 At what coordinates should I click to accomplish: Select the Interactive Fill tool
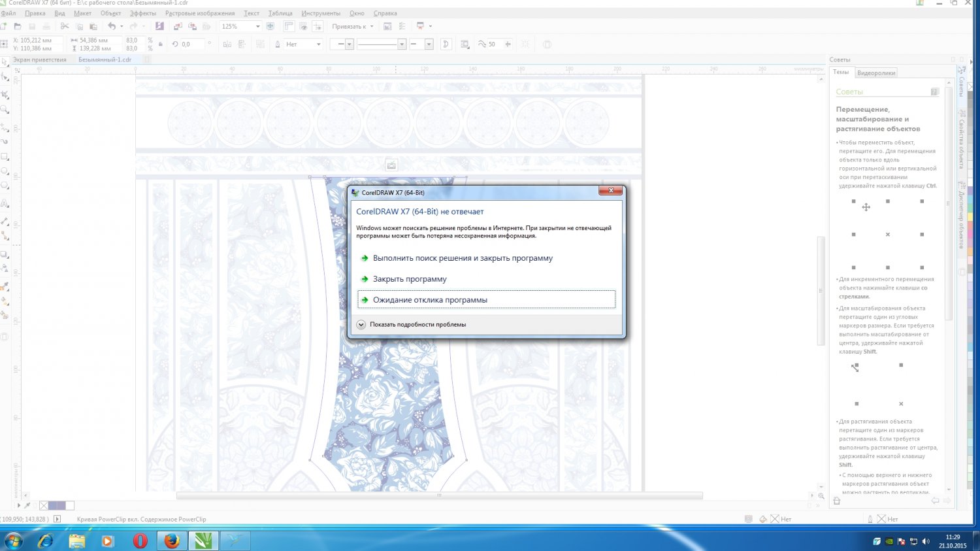[x=5, y=301]
